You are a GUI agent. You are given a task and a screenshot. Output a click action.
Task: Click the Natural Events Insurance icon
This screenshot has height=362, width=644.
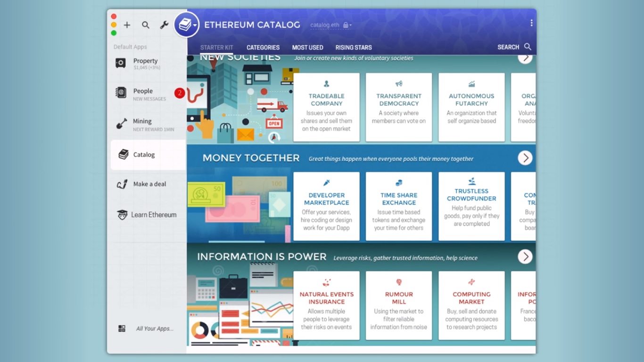click(x=326, y=282)
